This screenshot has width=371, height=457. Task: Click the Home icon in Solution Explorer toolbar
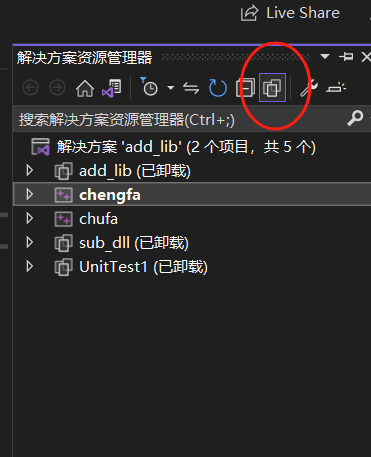[x=85, y=88]
